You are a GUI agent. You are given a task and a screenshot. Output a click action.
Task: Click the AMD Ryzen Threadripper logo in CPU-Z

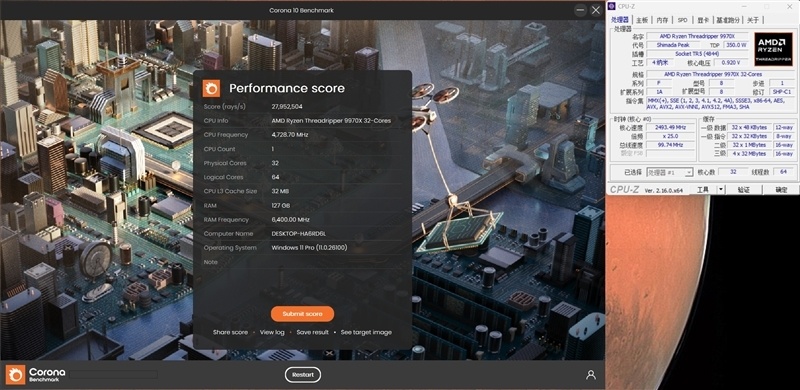pyautogui.click(x=773, y=49)
